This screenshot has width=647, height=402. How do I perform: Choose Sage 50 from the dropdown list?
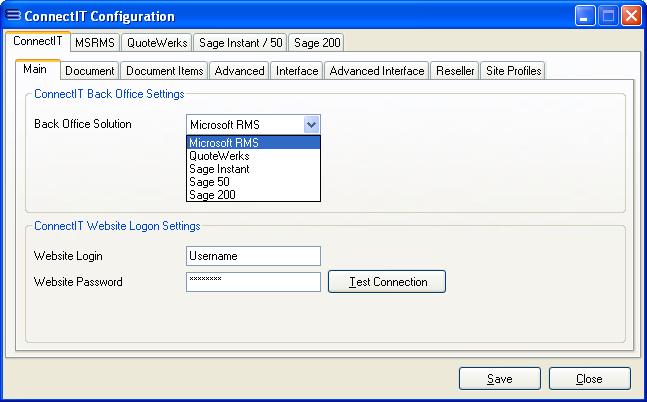(253, 182)
